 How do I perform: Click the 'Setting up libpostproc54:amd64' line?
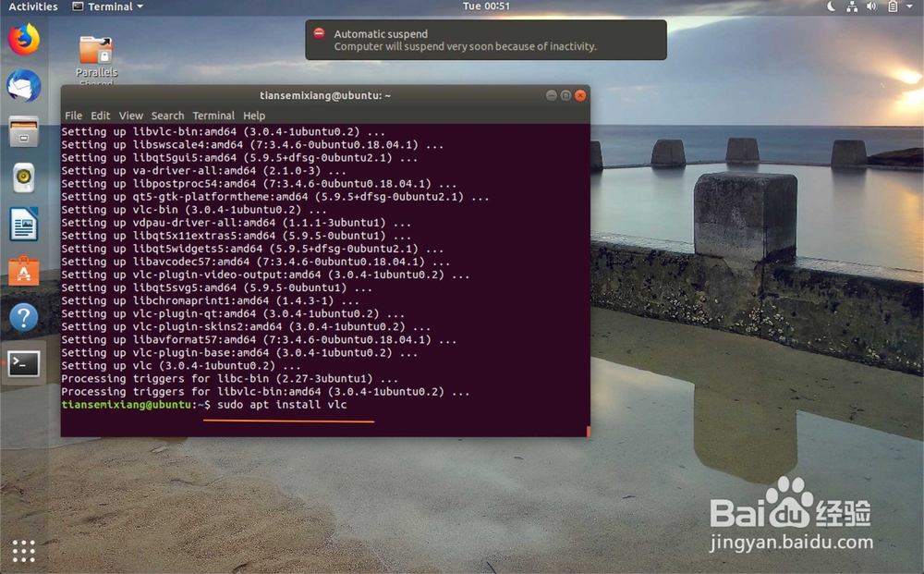click(x=259, y=185)
